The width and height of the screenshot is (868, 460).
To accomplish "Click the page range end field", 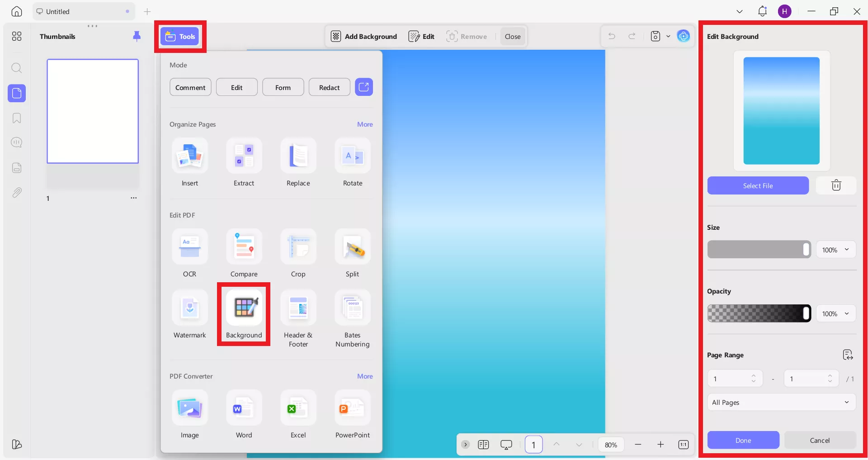I will coord(811,379).
